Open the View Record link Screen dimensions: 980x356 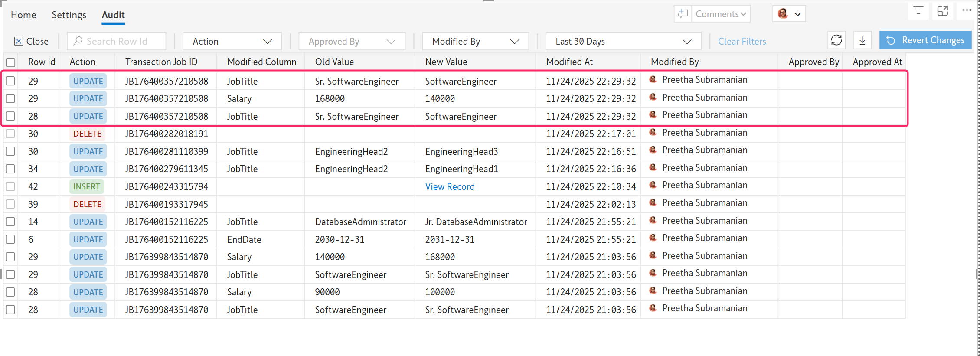pyautogui.click(x=450, y=187)
